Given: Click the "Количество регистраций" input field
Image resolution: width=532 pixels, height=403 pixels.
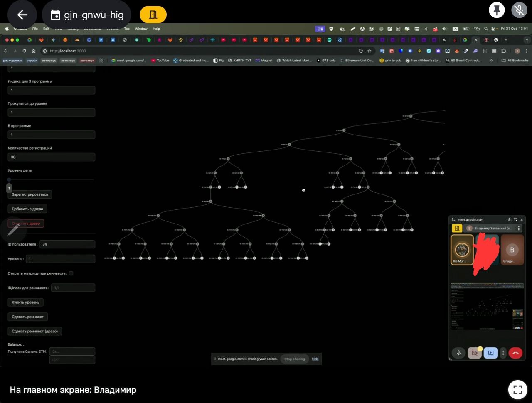Looking at the screenshot, I should pyautogui.click(x=51, y=157).
